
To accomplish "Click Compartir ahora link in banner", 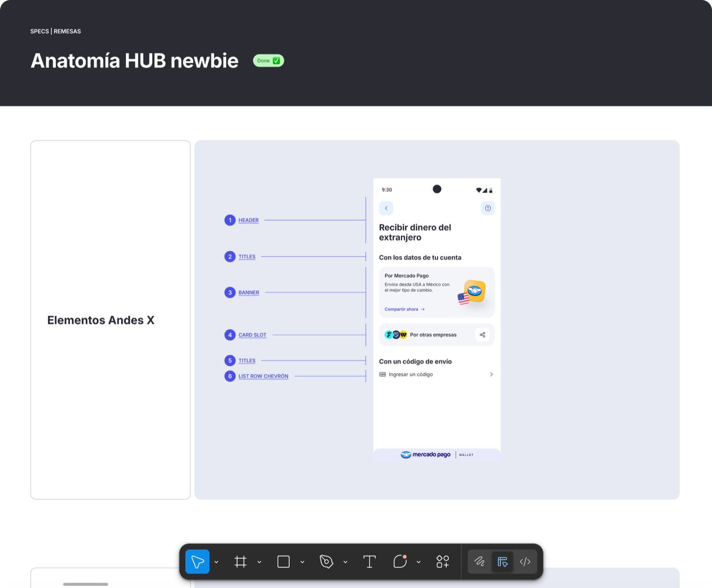I will (x=405, y=309).
